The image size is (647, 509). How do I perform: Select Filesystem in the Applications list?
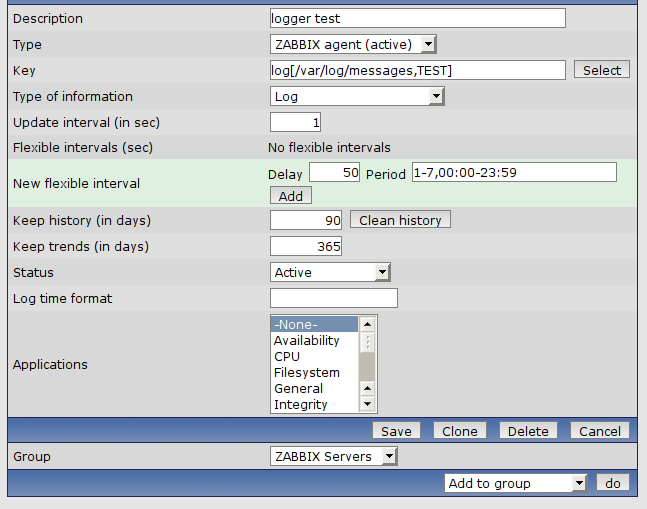pos(314,372)
